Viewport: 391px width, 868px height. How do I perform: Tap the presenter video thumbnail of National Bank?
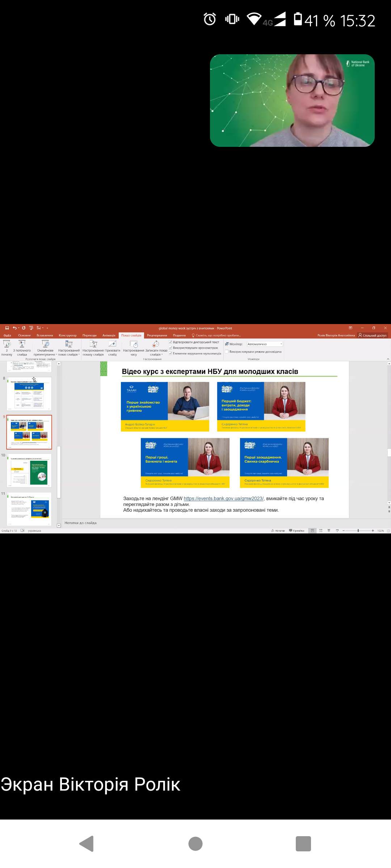292,101
